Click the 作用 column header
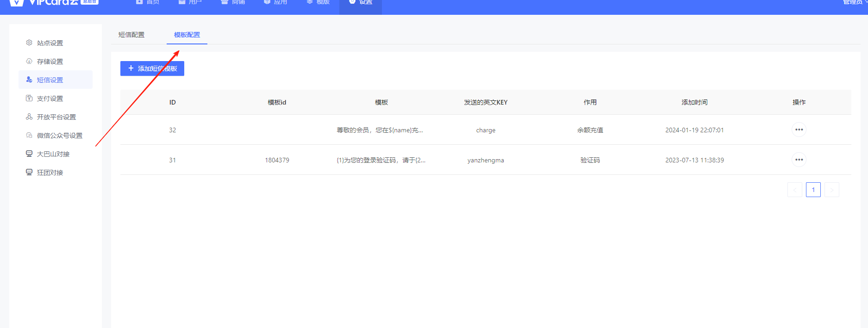 [590, 102]
